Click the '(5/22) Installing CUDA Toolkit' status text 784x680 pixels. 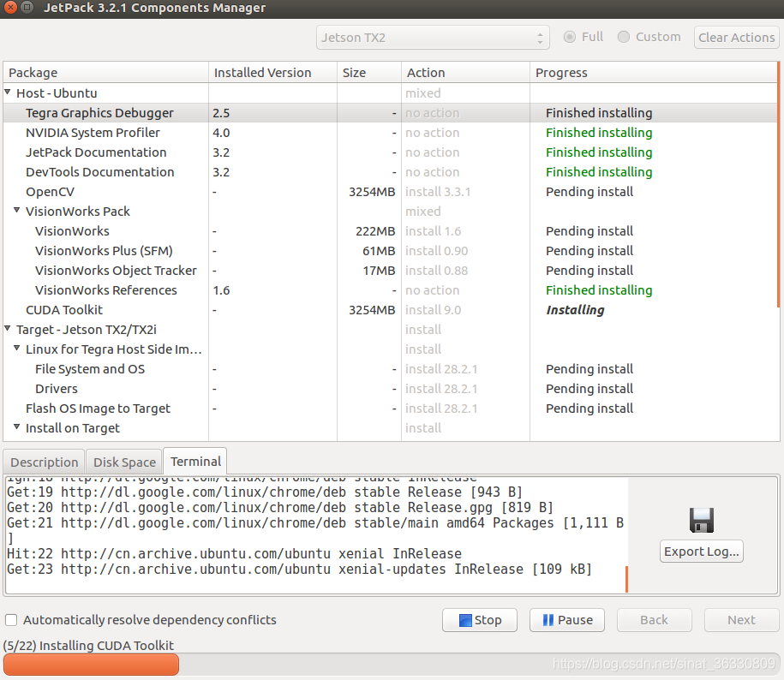tap(88, 646)
